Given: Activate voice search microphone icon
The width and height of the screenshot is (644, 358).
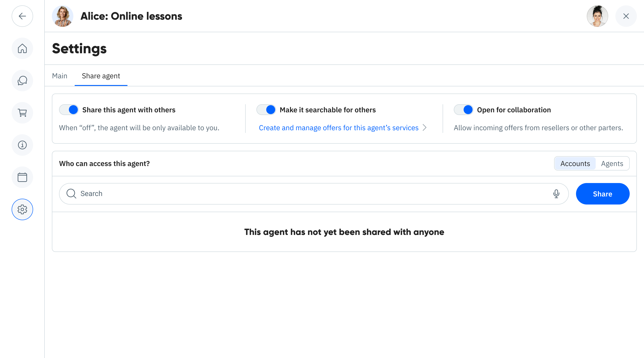Looking at the screenshot, I should coord(556,194).
